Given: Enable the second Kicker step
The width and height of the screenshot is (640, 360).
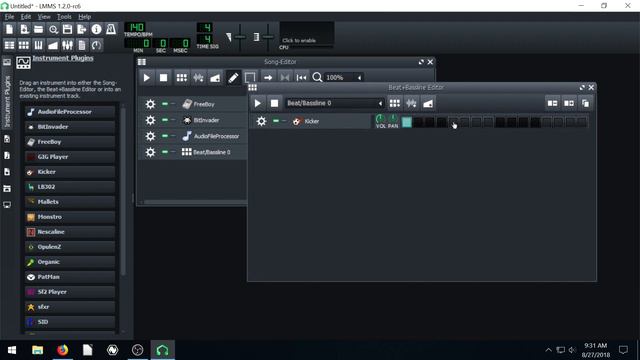Looking at the screenshot, I should coord(418,122).
